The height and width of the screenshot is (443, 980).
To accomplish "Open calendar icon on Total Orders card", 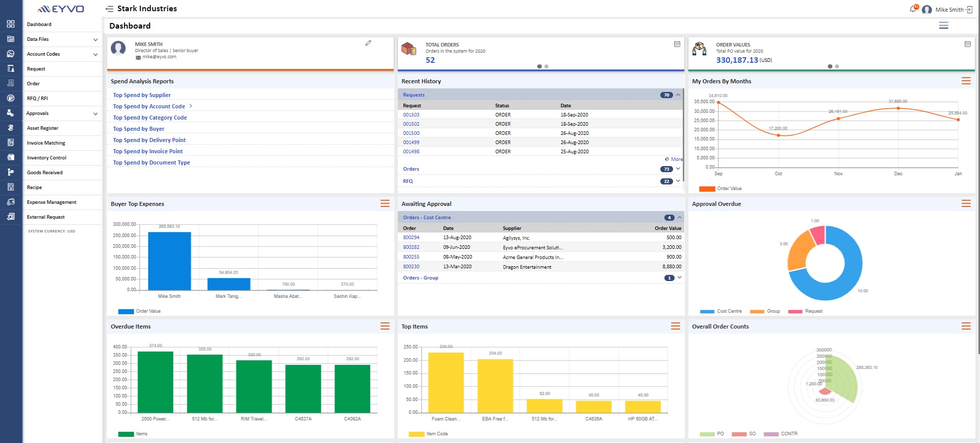I will pos(677,44).
